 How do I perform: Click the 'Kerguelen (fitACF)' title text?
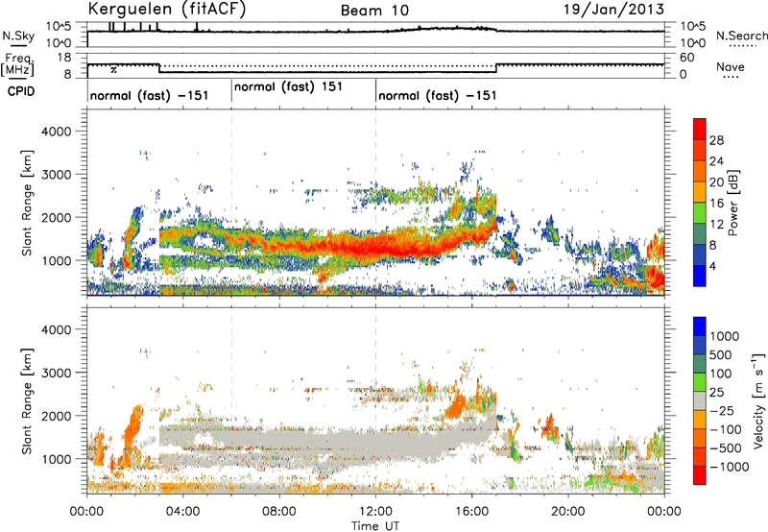tap(166, 10)
